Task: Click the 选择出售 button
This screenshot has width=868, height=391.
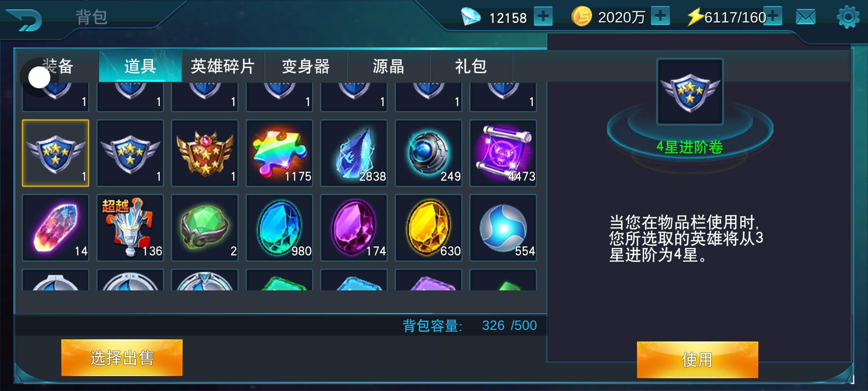Action: click(x=122, y=358)
